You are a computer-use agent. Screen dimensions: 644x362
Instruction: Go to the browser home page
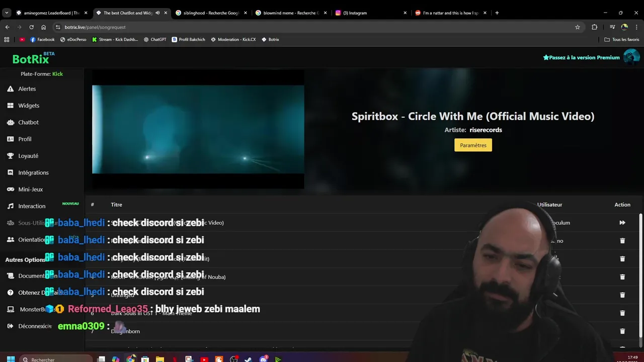click(x=44, y=27)
